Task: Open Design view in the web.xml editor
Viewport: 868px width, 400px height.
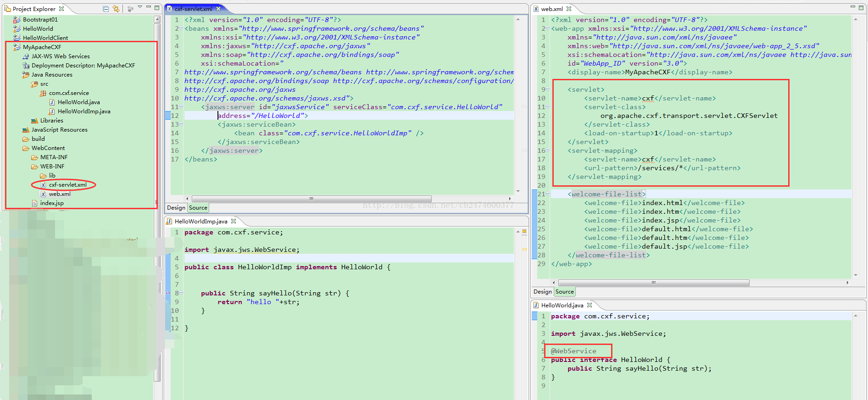Action: click(543, 292)
